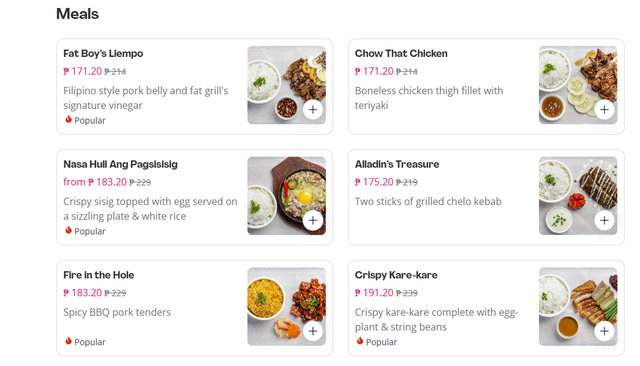Click the Two sticks of grilled chelo kebab description
This screenshot has width=640, height=366.
coord(428,202)
